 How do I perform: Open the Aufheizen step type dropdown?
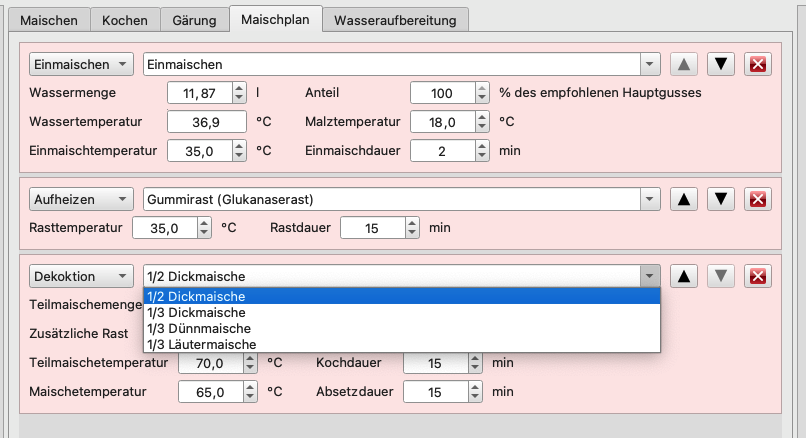click(81, 199)
